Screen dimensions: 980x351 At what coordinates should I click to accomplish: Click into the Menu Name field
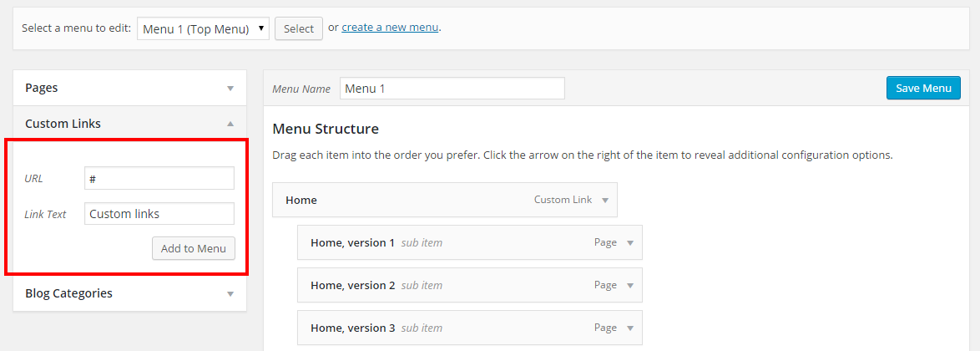pyautogui.click(x=452, y=88)
